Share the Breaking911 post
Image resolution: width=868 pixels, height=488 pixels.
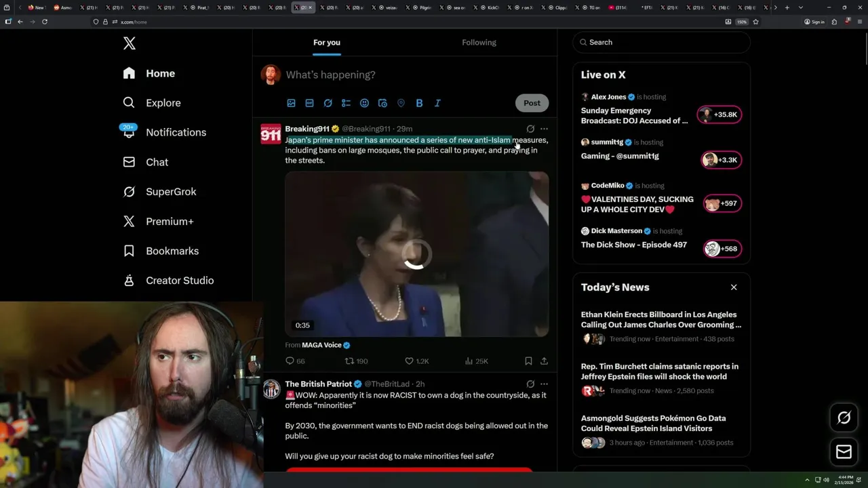(x=544, y=361)
